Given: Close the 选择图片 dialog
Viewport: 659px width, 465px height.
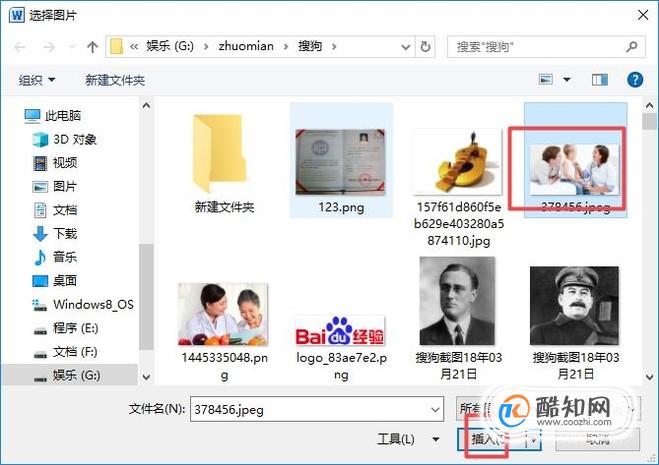Looking at the screenshot, I should (643, 15).
